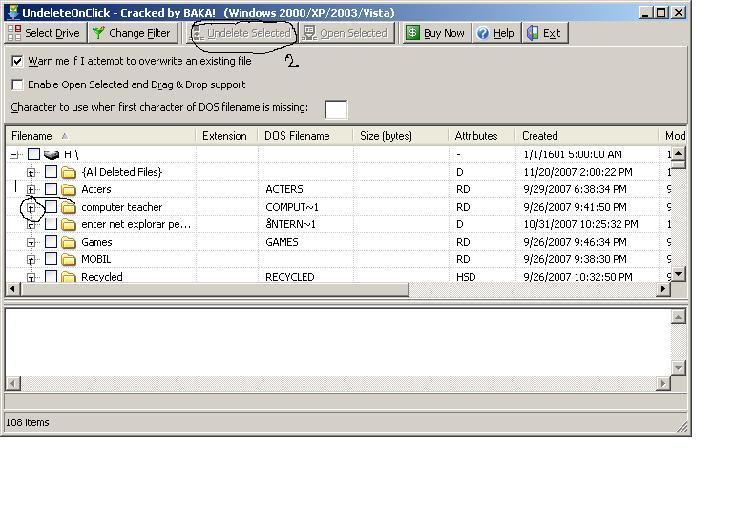Click the H:\ drive icon
This screenshot has width=738, height=532.
[51, 155]
